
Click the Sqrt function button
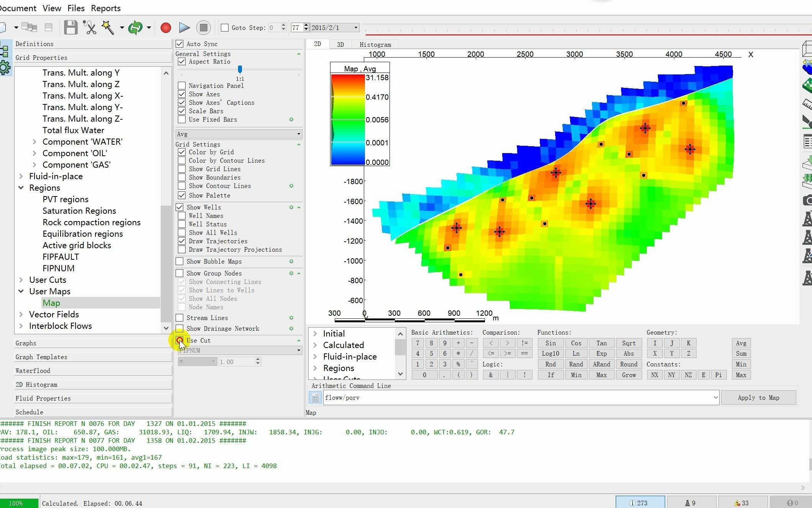pyautogui.click(x=628, y=343)
